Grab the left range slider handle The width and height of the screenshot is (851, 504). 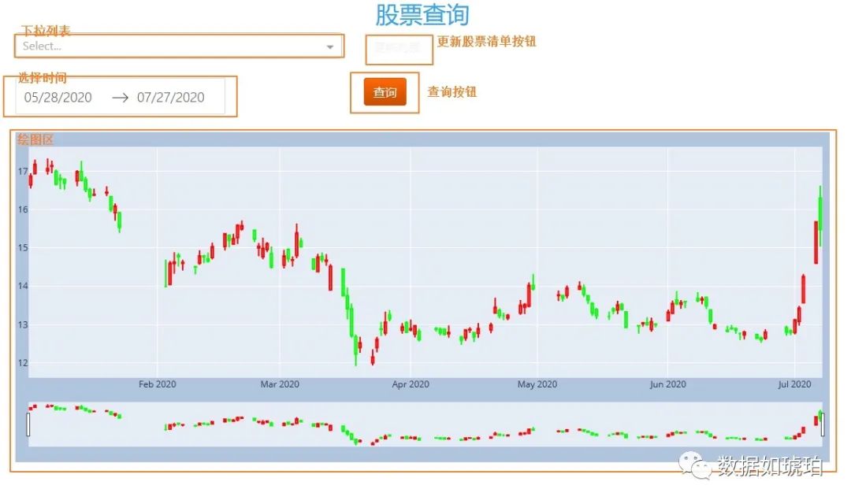(x=28, y=424)
